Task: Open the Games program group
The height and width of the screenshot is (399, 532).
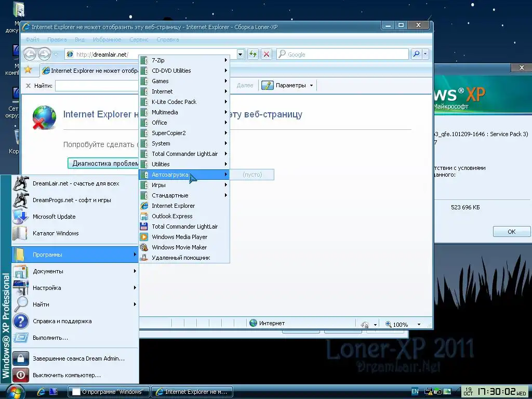Action: [x=184, y=81]
